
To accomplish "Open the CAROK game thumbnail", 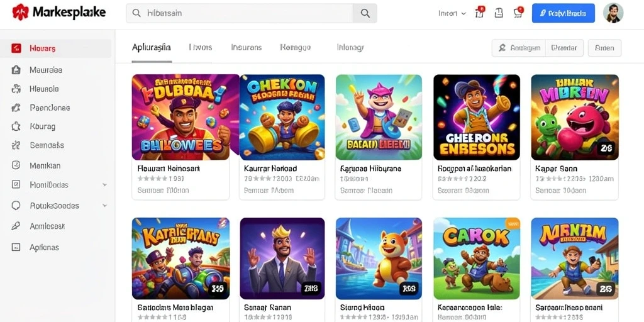I will click(477, 258).
